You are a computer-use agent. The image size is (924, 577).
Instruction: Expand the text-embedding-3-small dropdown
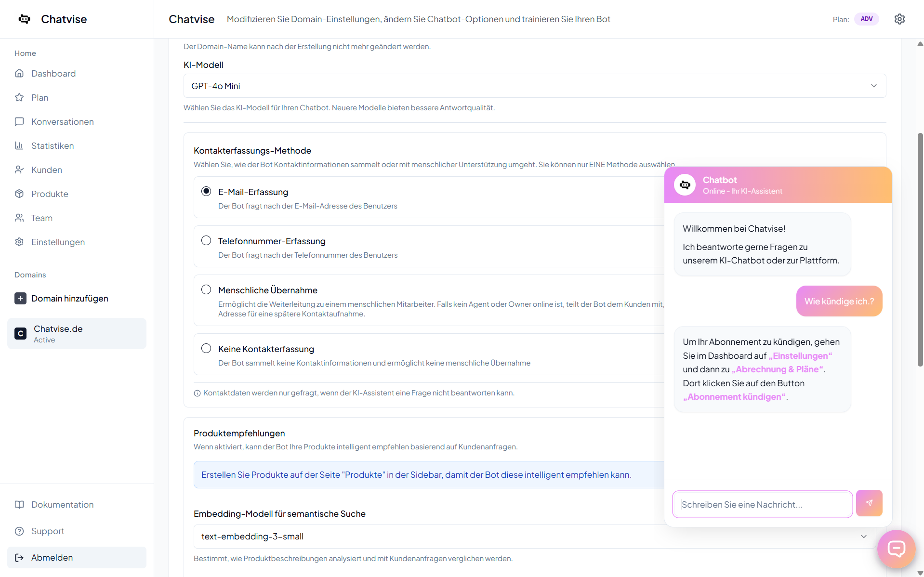(534, 537)
